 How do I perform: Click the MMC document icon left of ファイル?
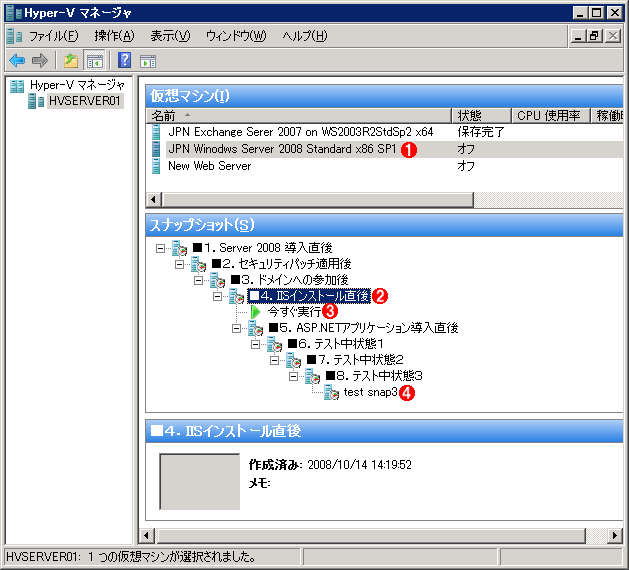pyautogui.click(x=14, y=36)
